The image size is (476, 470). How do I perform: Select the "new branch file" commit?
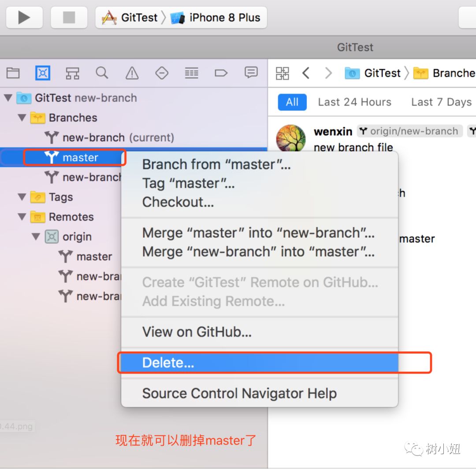pyautogui.click(x=353, y=148)
